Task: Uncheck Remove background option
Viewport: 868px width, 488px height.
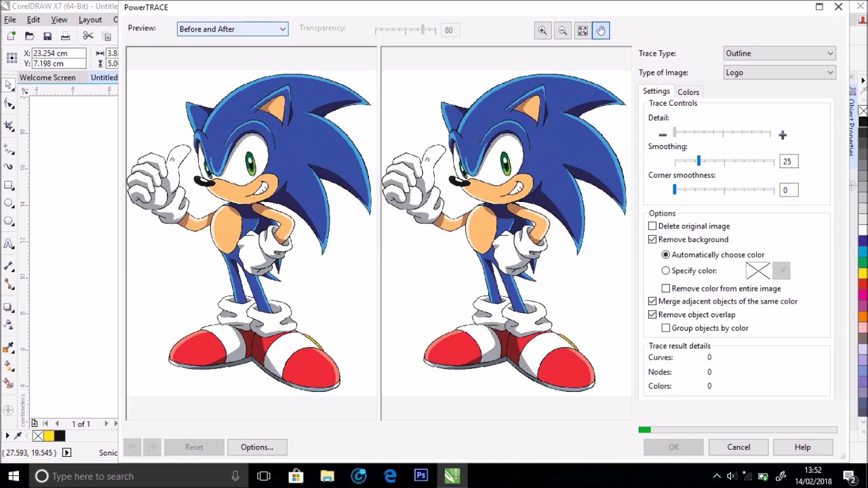Action: 652,240
